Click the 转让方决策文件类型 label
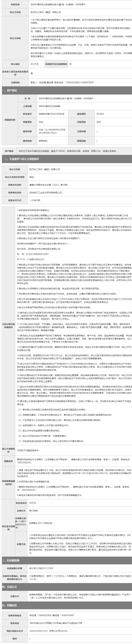The width and height of the screenshot is (132, 644). [x=15, y=177]
